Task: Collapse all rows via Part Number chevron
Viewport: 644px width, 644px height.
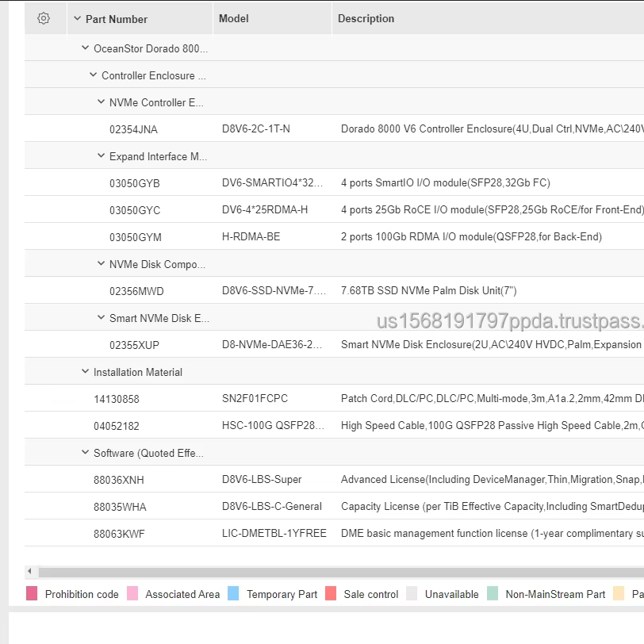Action: click(77, 19)
